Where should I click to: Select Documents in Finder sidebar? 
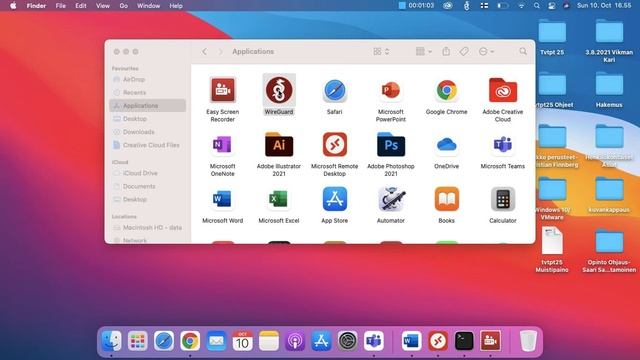(148, 186)
